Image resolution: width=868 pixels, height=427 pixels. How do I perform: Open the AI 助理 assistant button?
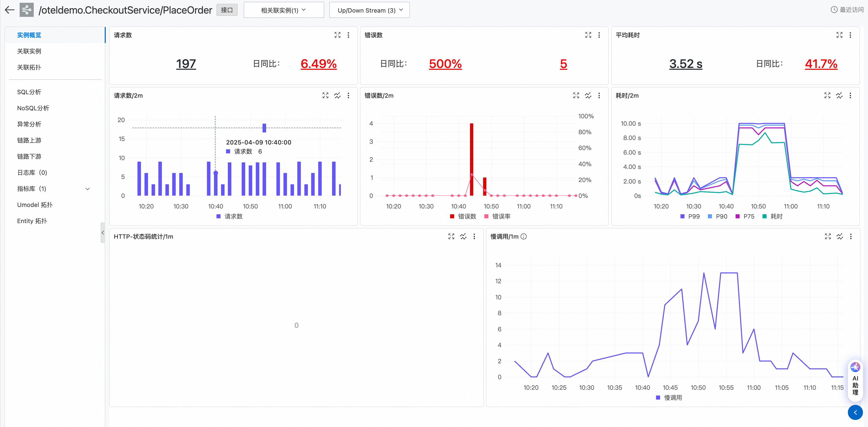tap(855, 380)
